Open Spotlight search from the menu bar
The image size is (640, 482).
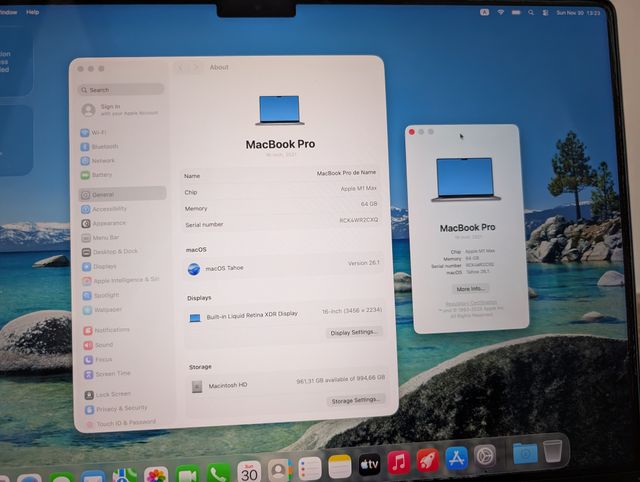click(531, 13)
